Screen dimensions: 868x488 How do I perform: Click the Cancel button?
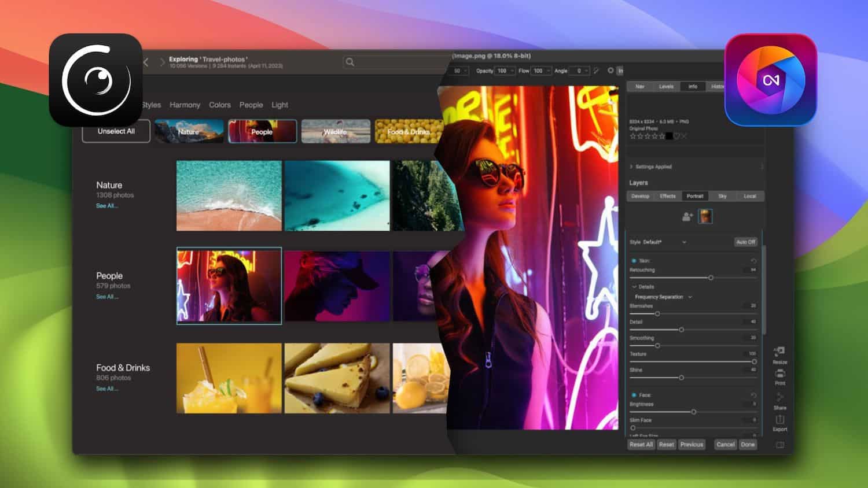point(725,445)
